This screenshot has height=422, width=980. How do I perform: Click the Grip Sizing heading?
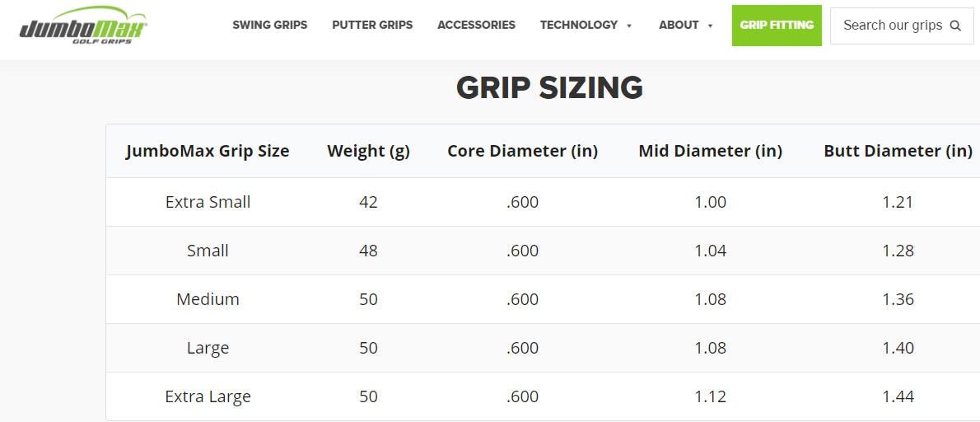pyautogui.click(x=549, y=87)
